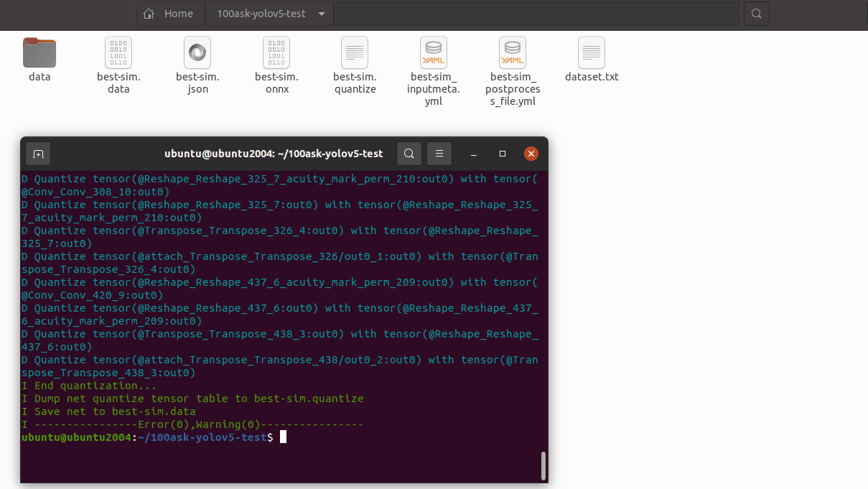Viewport: 868px width, 489px height.
Task: Select the best-sim.data file
Action: (118, 53)
